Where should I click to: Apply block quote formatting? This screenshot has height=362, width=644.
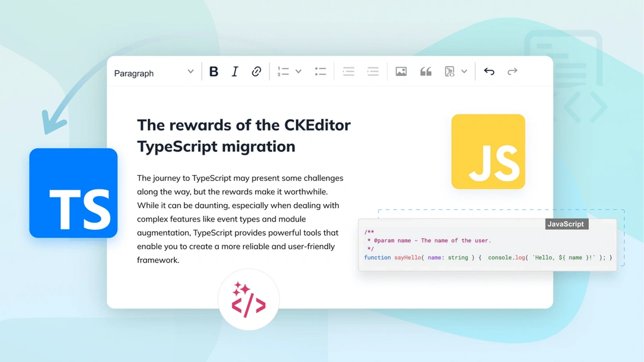(x=426, y=72)
